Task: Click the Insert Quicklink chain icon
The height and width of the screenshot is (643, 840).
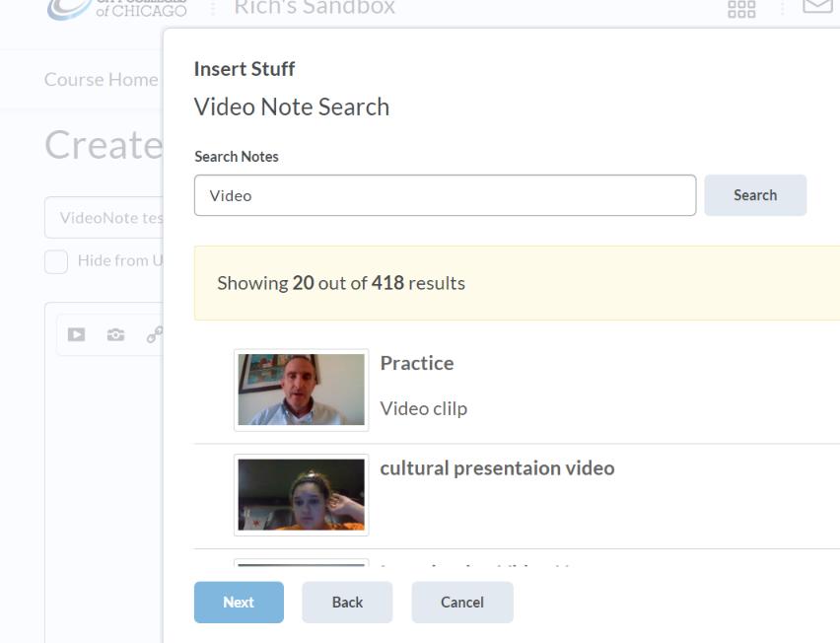Action: click(x=154, y=334)
